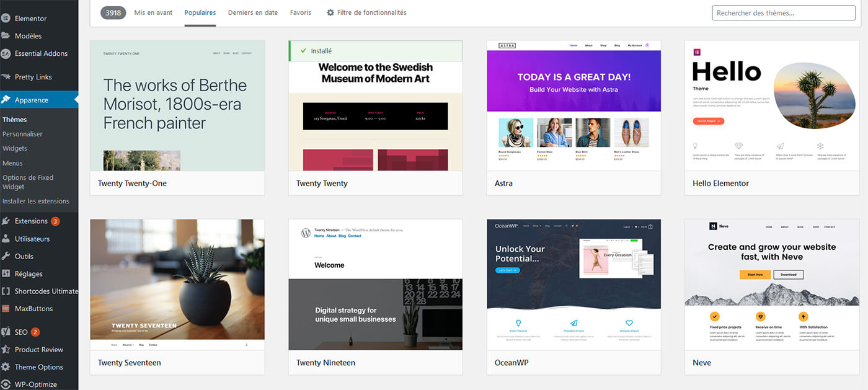Open the Astra theme preview thumbnail
The width and height of the screenshot is (868, 390).
pos(574,106)
